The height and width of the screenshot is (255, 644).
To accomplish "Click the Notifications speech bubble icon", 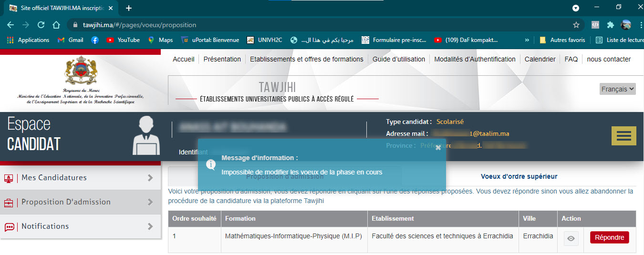I will [x=9, y=227].
